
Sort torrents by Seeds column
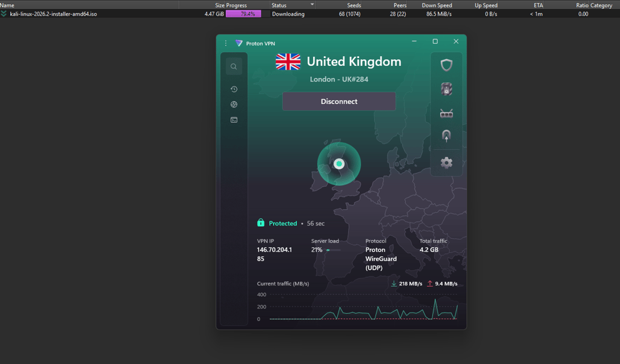click(338, 5)
